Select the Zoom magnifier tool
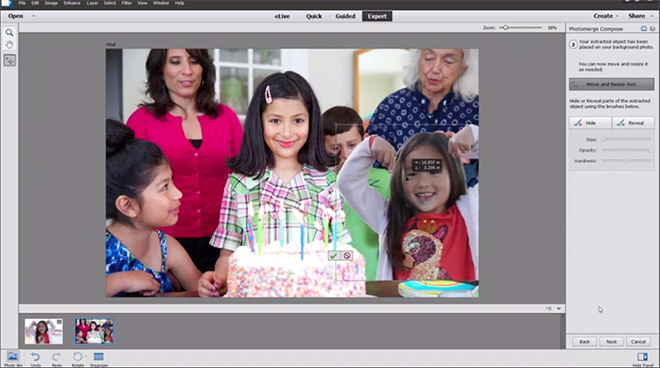Image resolution: width=660 pixels, height=368 pixels. 9,32
